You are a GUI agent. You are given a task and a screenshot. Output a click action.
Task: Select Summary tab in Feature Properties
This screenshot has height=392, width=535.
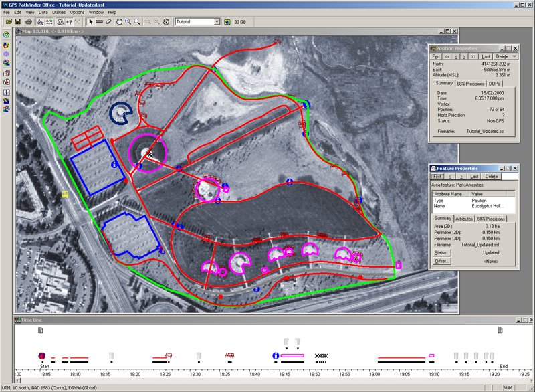click(443, 218)
